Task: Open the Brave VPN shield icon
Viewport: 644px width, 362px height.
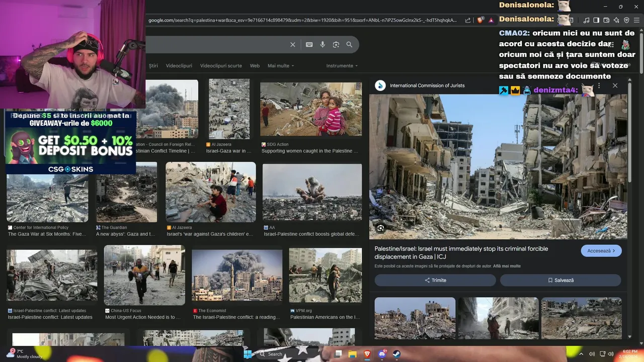Action: (x=626, y=20)
